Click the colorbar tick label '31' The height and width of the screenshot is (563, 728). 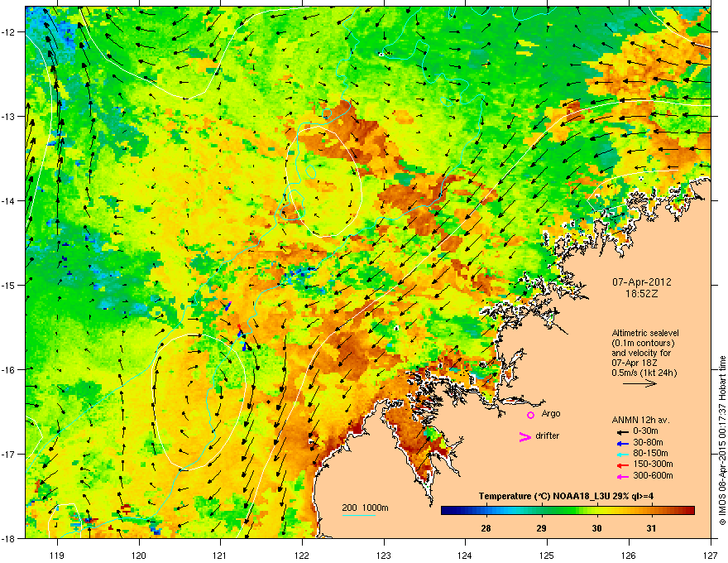pos(652,528)
